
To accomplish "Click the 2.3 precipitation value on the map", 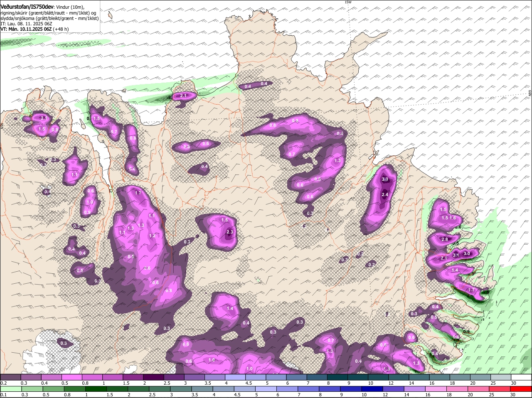I will [x=230, y=232].
